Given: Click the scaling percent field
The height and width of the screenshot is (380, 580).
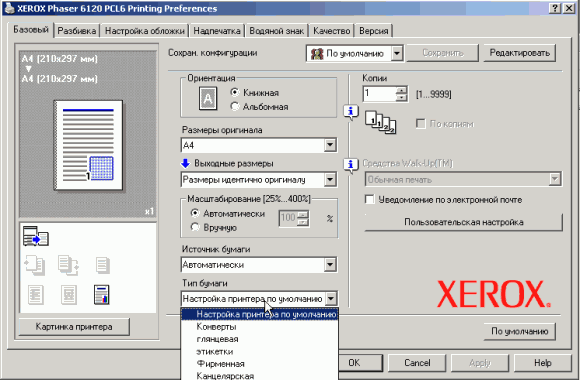Looking at the screenshot, I should pos(288,218).
